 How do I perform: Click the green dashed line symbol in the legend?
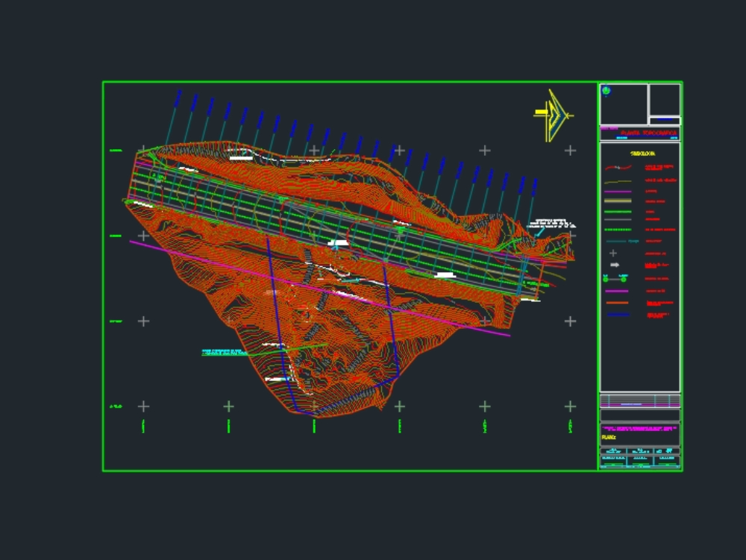(617, 229)
